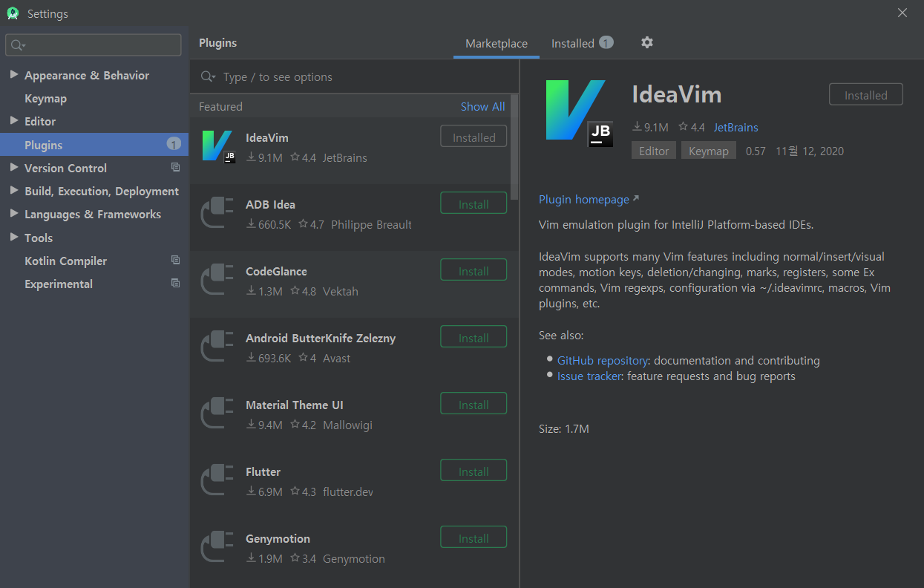The height and width of the screenshot is (588, 924).
Task: Open the GitHub repository link
Action: pyautogui.click(x=603, y=360)
